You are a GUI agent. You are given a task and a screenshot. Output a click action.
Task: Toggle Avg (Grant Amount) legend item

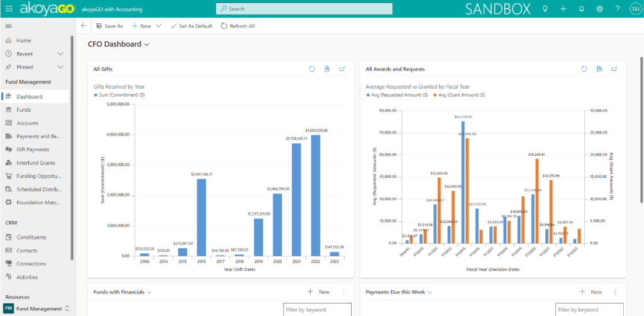coord(459,95)
